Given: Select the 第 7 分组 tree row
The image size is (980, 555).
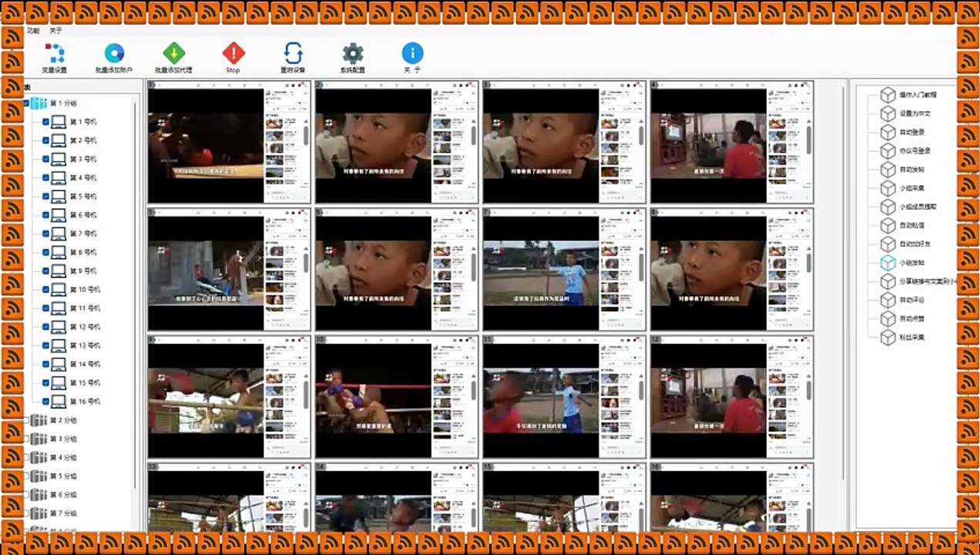Looking at the screenshot, I should point(63,513).
